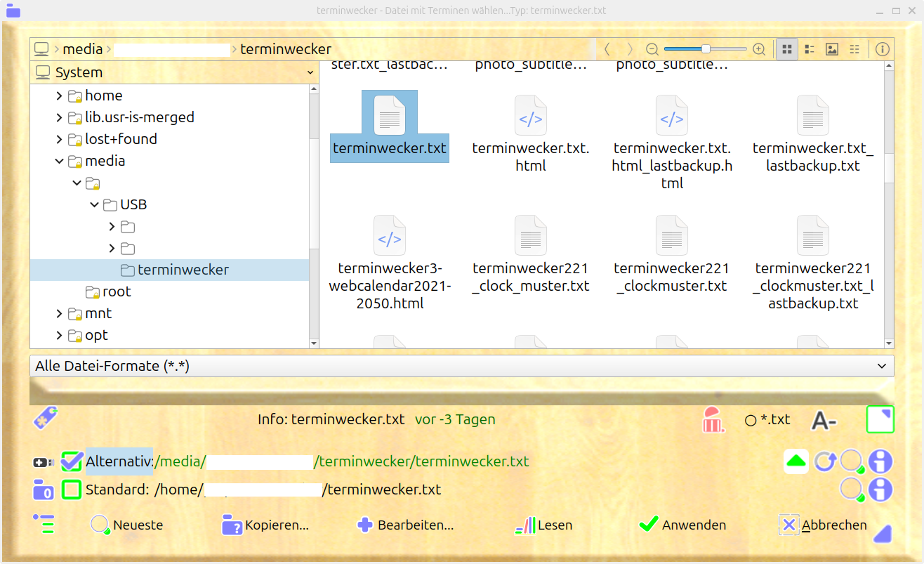Click the terminwecker breadcrumb segment
This screenshot has width=924, height=564.
[x=286, y=49]
